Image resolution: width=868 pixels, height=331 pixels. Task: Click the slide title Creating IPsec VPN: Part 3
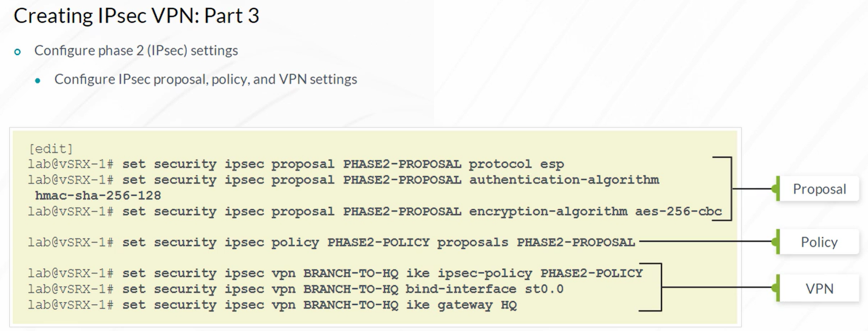pos(136,16)
